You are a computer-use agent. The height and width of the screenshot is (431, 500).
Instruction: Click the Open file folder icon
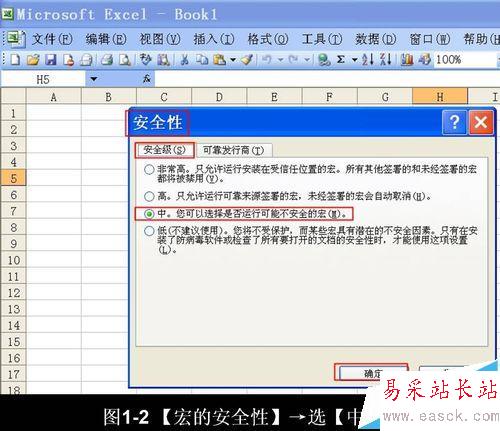point(33,60)
